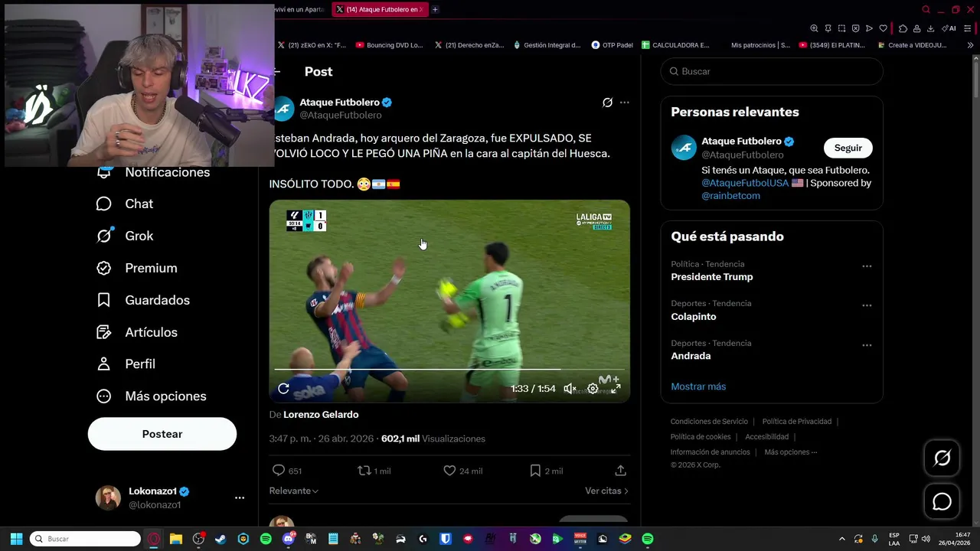This screenshot has height=551, width=980.
Task: Click the Postear button
Action: pos(162,434)
